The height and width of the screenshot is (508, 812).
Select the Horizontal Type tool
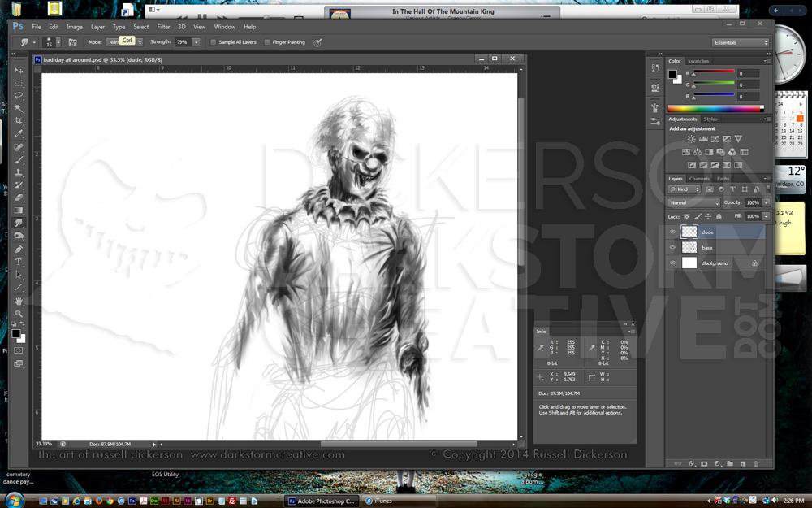coord(19,262)
